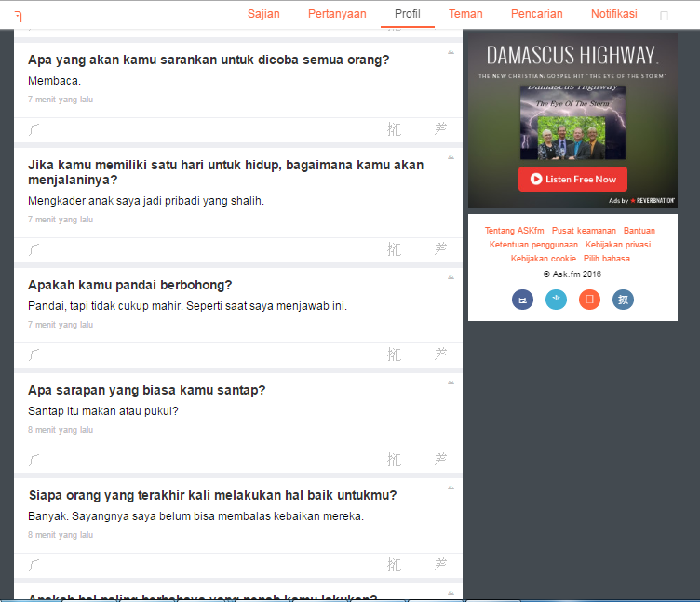The image size is (700, 602).
Task: Open question 'Jika kamu memiliki satu hari untuk hidup'
Action: [x=226, y=172]
